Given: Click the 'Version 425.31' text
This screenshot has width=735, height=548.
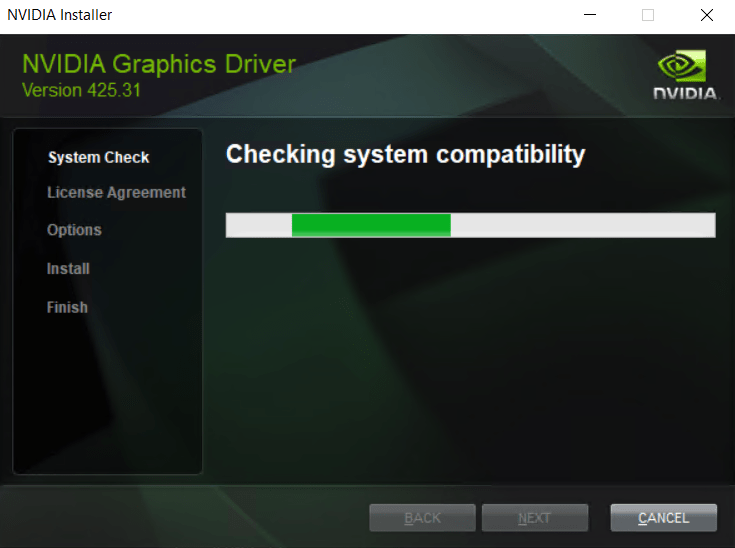Looking at the screenshot, I should [81, 90].
